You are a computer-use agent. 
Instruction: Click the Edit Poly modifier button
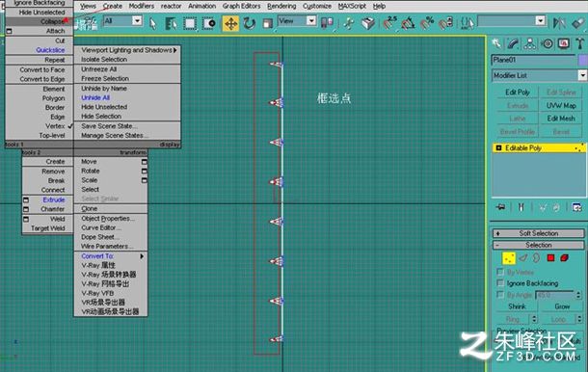[x=517, y=93]
